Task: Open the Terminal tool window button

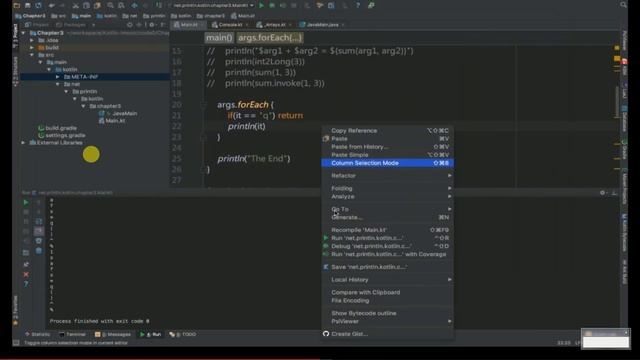Action: click(x=72, y=334)
